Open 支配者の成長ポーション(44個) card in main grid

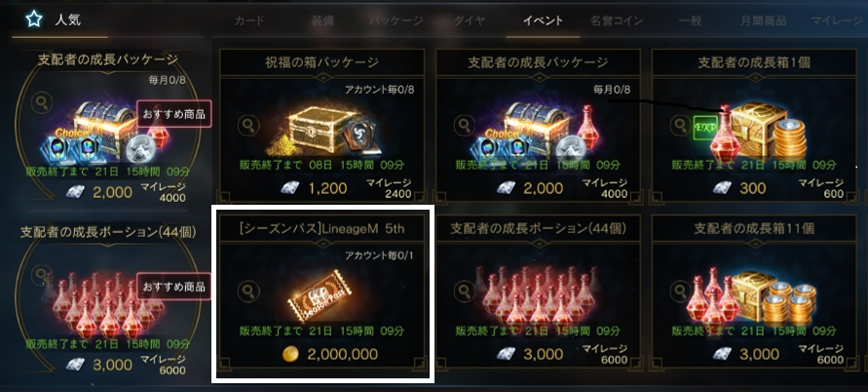(x=538, y=292)
